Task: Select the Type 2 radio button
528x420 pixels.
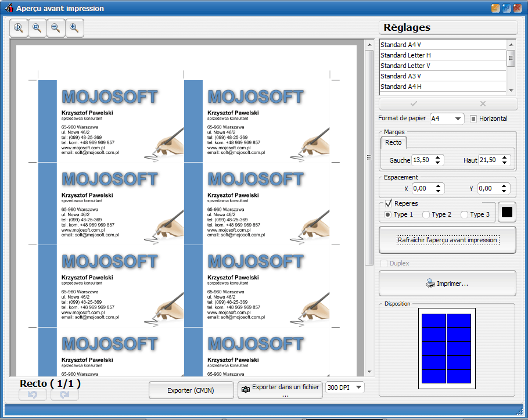Action: click(426, 214)
